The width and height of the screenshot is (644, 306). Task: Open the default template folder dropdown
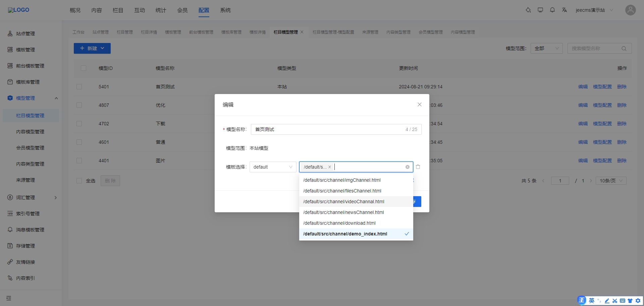(273, 167)
